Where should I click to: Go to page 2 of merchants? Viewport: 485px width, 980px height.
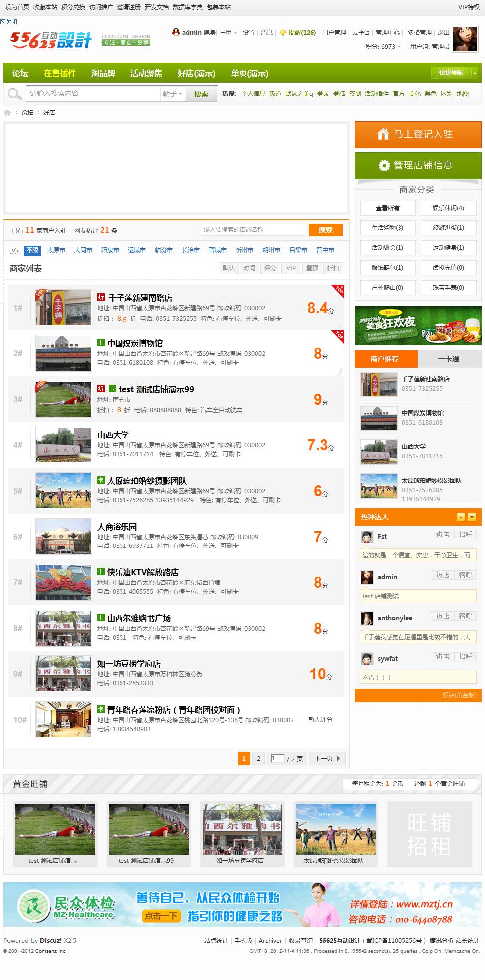tap(258, 759)
